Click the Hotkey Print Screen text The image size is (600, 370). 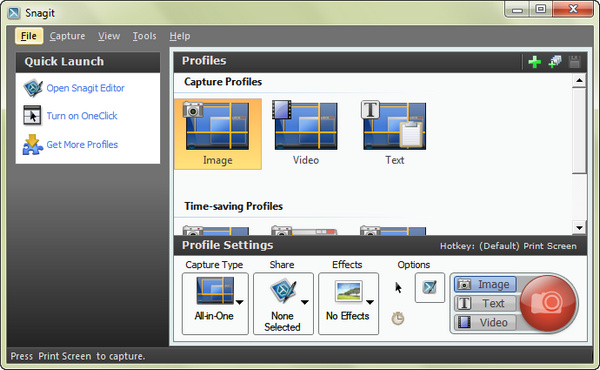508,246
